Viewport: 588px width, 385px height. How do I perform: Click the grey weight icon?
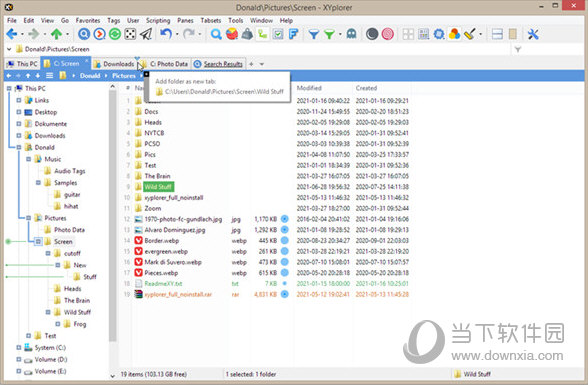coord(247,34)
